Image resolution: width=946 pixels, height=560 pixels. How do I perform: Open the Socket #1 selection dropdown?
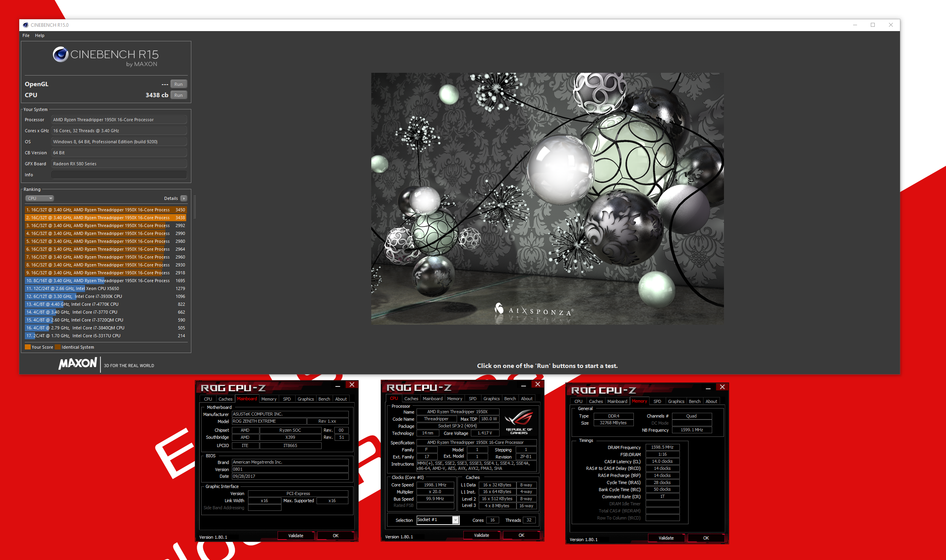coord(438,520)
